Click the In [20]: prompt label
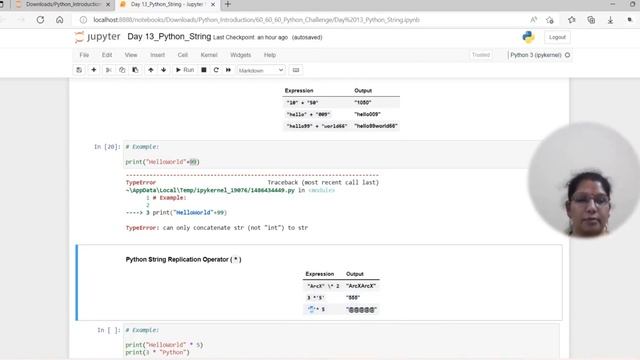The width and height of the screenshot is (640, 360). click(x=107, y=147)
